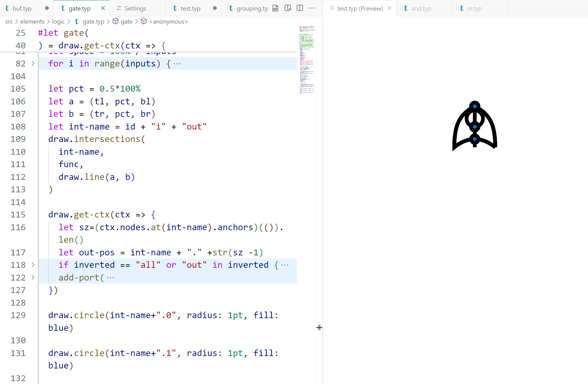Click the Split Editor icon
This screenshot has width=588, height=384.
point(300,8)
